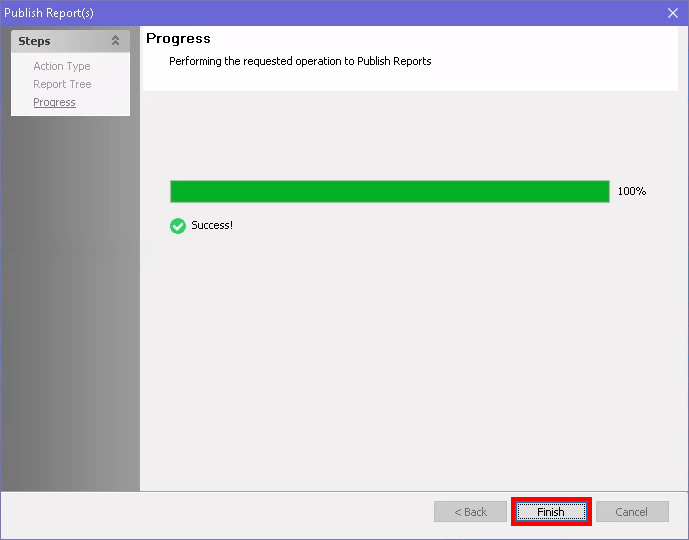This screenshot has width=689, height=540.
Task: Click the green progress bar
Action: coord(389,191)
